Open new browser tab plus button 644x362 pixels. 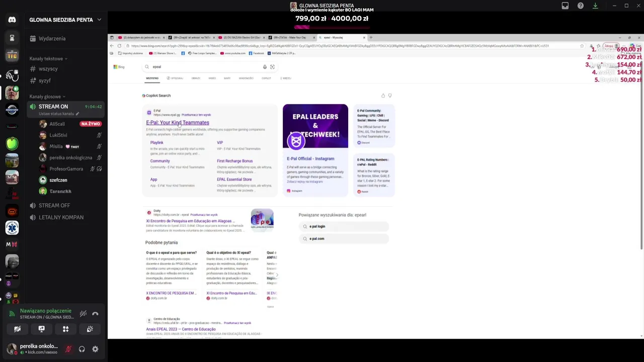(371, 37)
